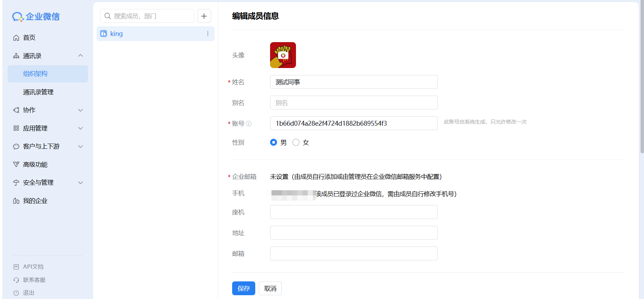Screen dimensions: 644x299
Task: Click the 保存 button
Action: pos(244,288)
